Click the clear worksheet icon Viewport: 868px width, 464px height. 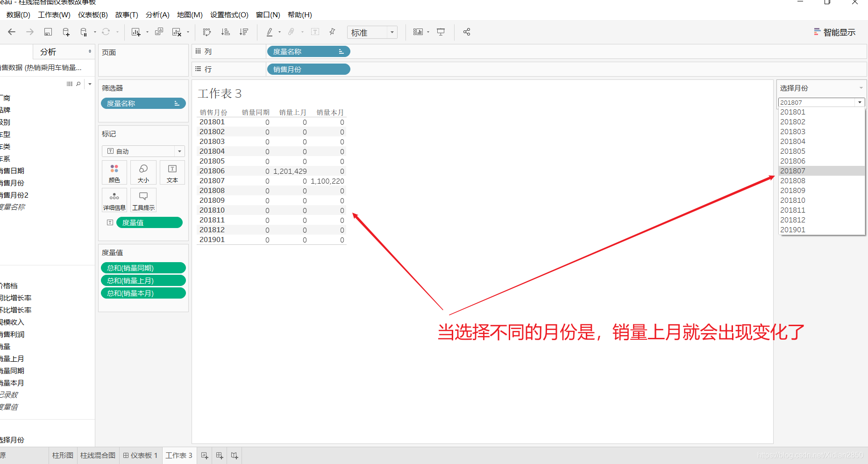click(177, 32)
